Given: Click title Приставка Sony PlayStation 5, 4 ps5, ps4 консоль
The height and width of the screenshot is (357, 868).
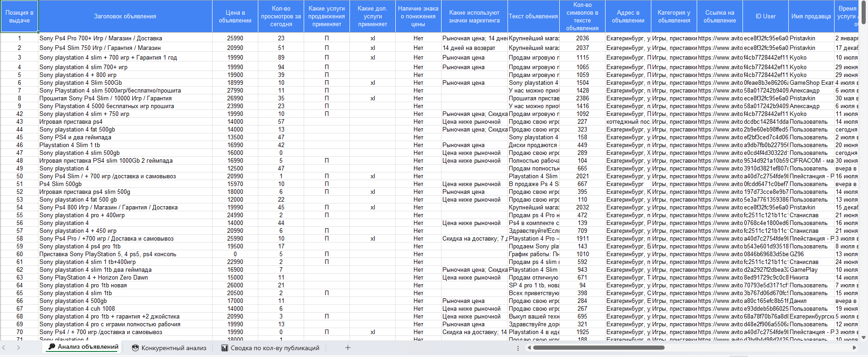Looking at the screenshot, I should point(108,254).
